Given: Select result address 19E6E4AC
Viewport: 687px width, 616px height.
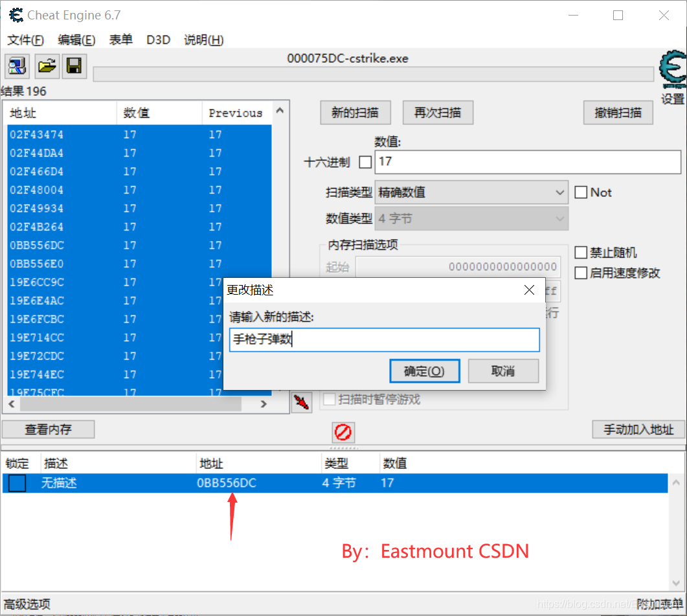Looking at the screenshot, I should coord(37,301).
